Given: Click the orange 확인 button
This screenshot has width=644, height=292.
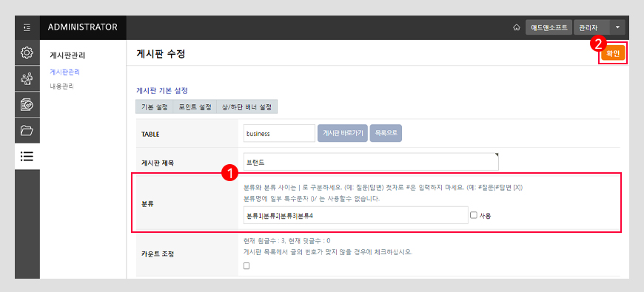Looking at the screenshot, I should [x=613, y=54].
